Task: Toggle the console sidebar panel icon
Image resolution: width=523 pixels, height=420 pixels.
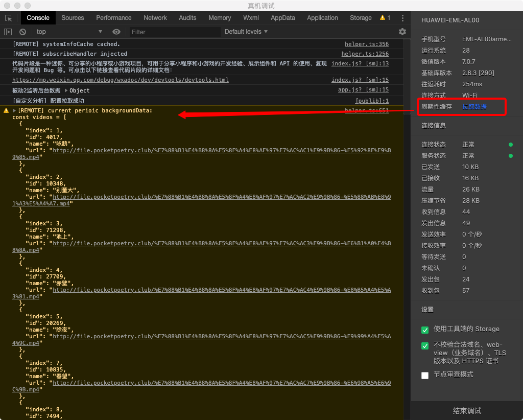Action: tap(8, 32)
